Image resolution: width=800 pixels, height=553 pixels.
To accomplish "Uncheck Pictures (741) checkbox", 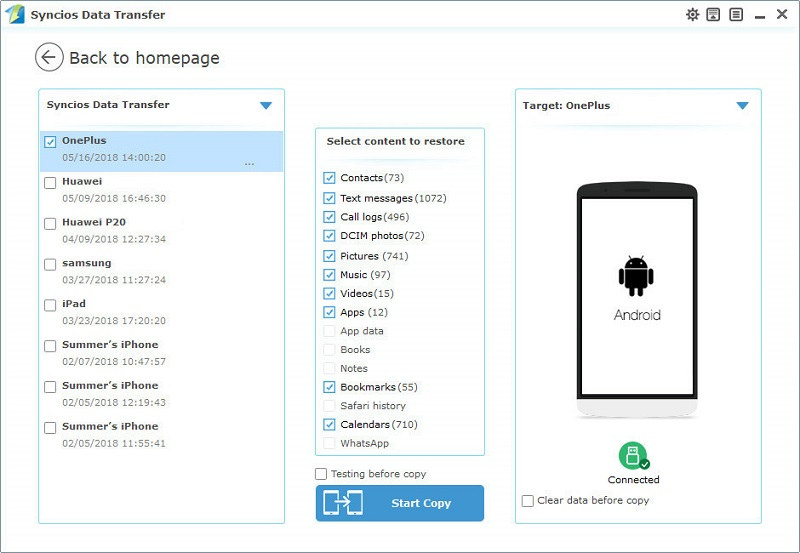I will (x=329, y=256).
